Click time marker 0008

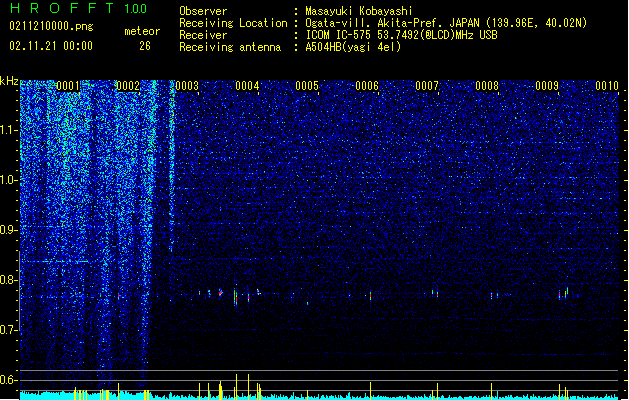[487, 86]
